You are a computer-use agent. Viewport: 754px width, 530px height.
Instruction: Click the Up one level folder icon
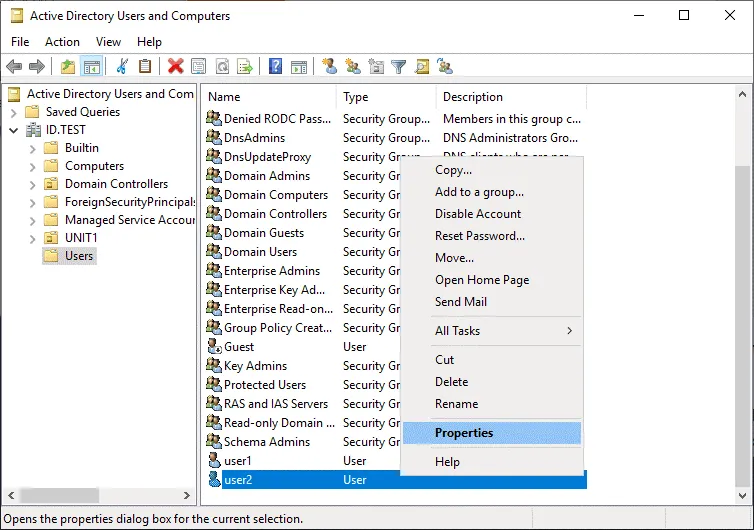(67, 67)
